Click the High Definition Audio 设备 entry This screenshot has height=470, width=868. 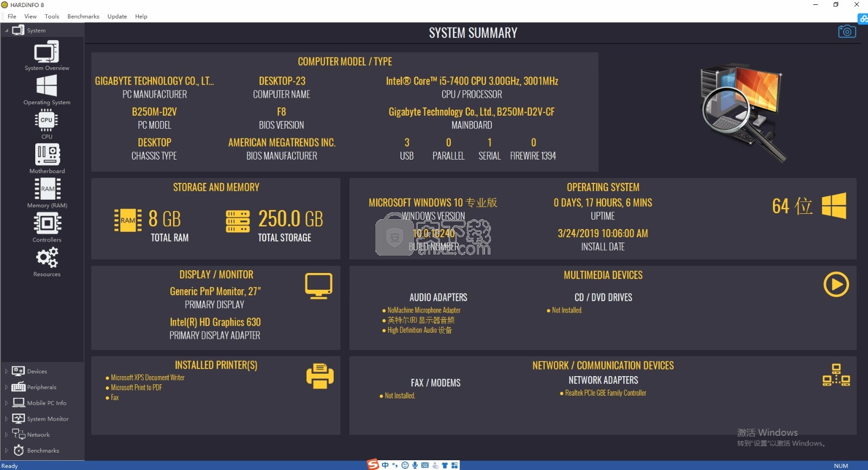pyautogui.click(x=419, y=330)
